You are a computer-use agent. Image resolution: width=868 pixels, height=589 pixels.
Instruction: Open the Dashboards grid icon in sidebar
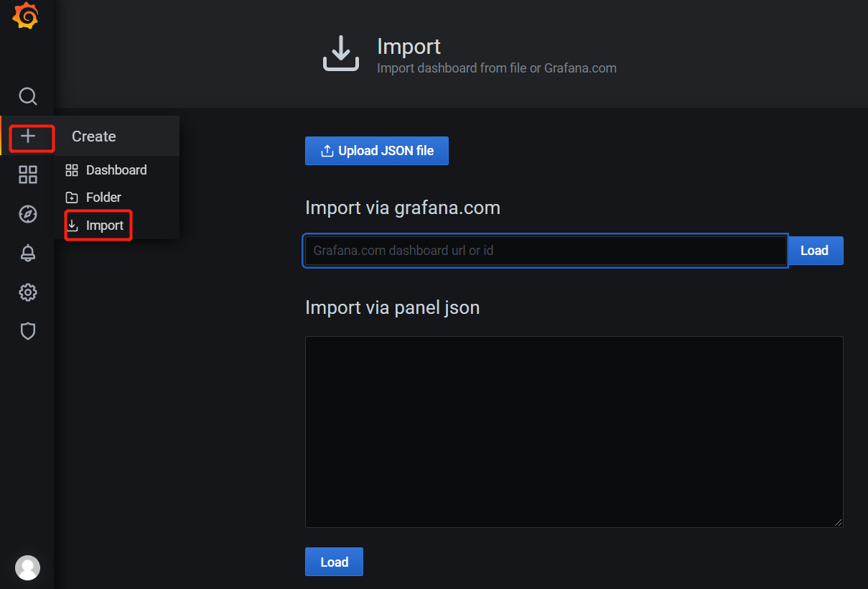pos(27,175)
